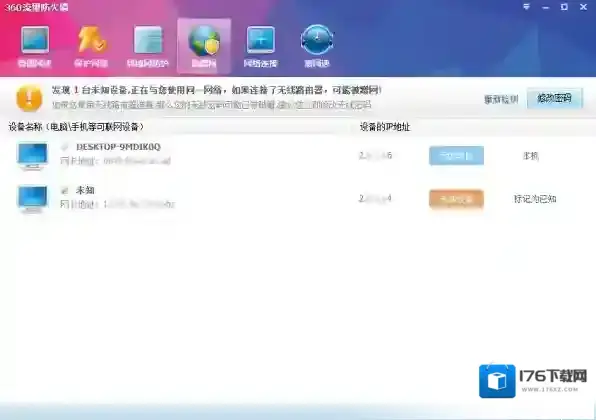Image resolution: width=596 pixels, height=420 pixels.
Task: Close the 360流量防火墙 window
Action: tap(583, 6)
